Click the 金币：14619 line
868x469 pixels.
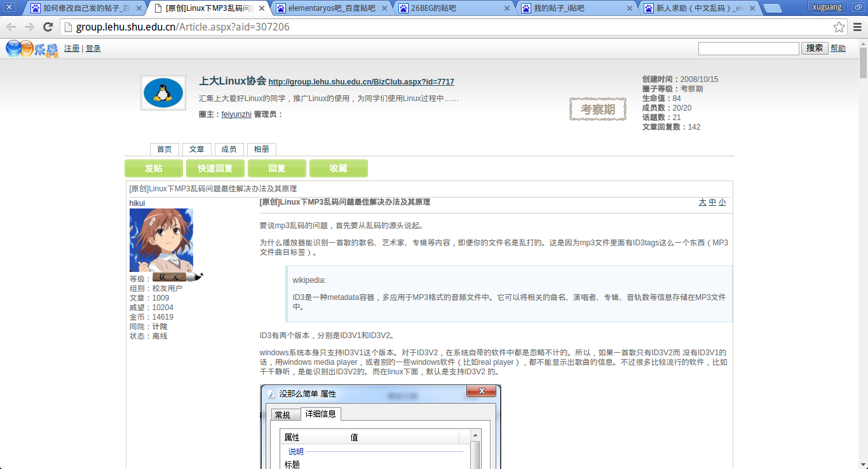pyautogui.click(x=151, y=317)
